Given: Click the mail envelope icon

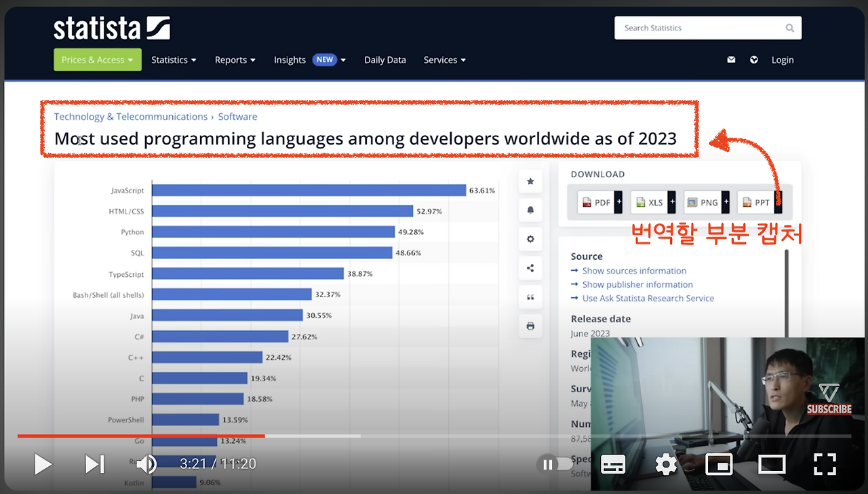Looking at the screenshot, I should pos(731,60).
